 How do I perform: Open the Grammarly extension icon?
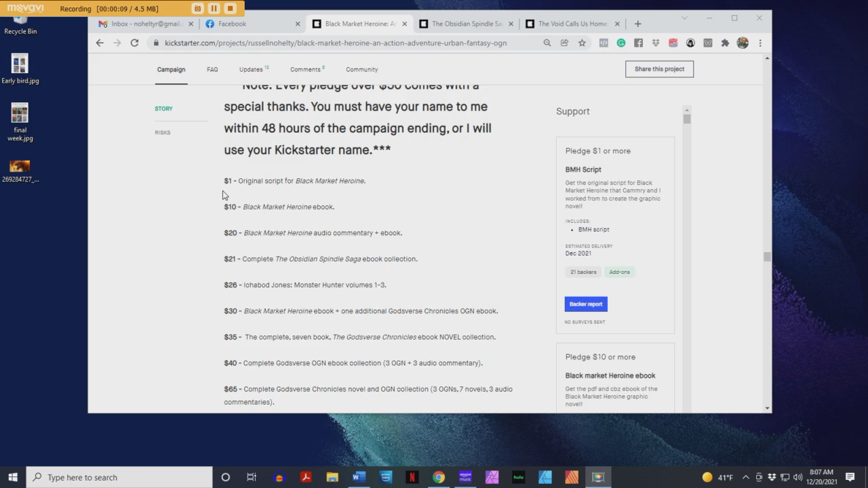620,43
